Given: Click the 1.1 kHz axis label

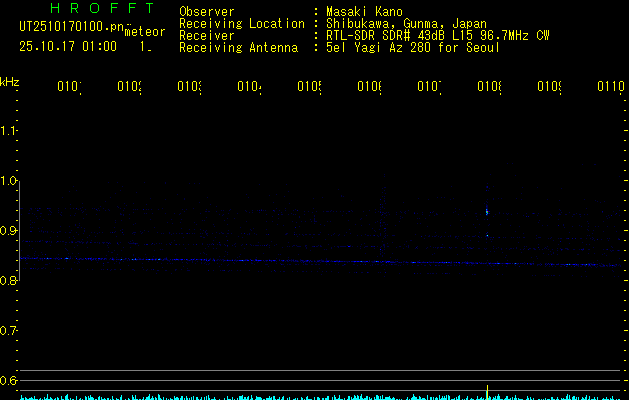Looking at the screenshot, I should [x=10, y=131].
